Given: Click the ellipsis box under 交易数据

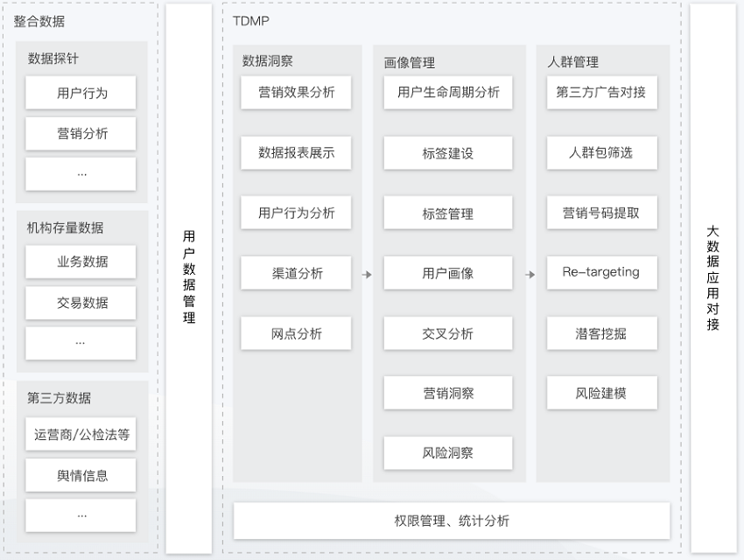Looking at the screenshot, I should coord(81,343).
